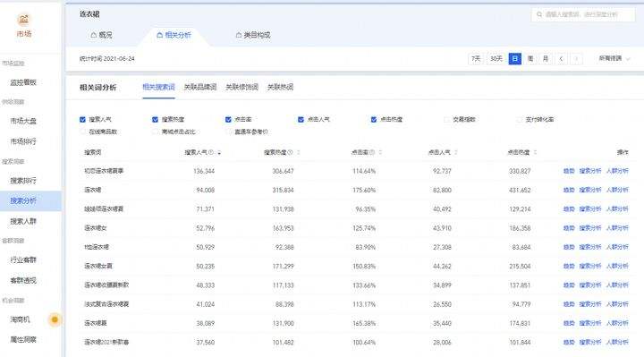Open the 类目构成 tab

[x=253, y=35]
